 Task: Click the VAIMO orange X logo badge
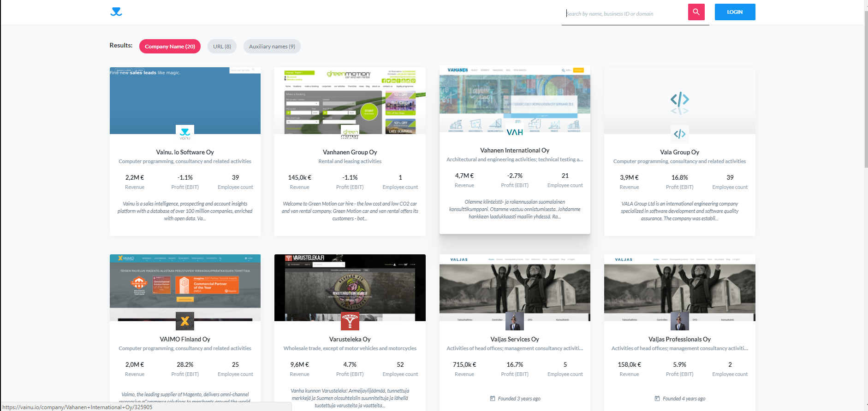[x=185, y=321]
